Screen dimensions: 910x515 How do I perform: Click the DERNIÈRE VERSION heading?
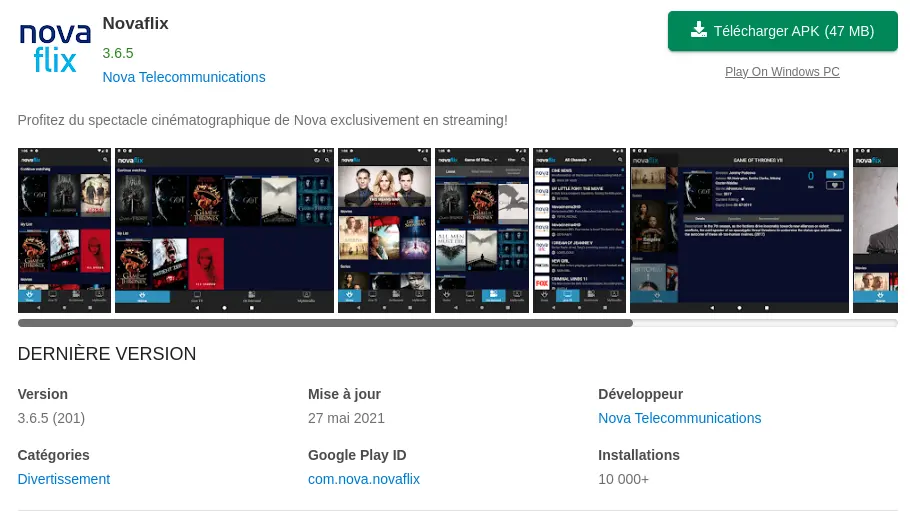[107, 354]
